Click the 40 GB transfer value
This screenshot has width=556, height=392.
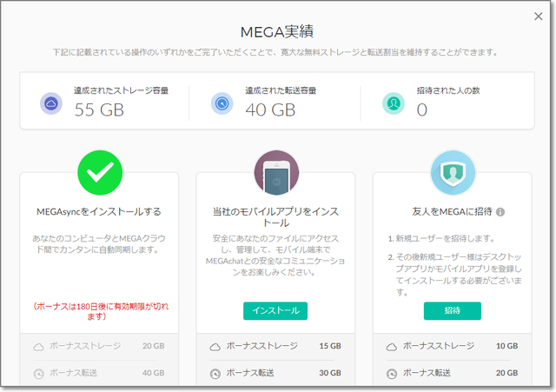[x=270, y=110]
